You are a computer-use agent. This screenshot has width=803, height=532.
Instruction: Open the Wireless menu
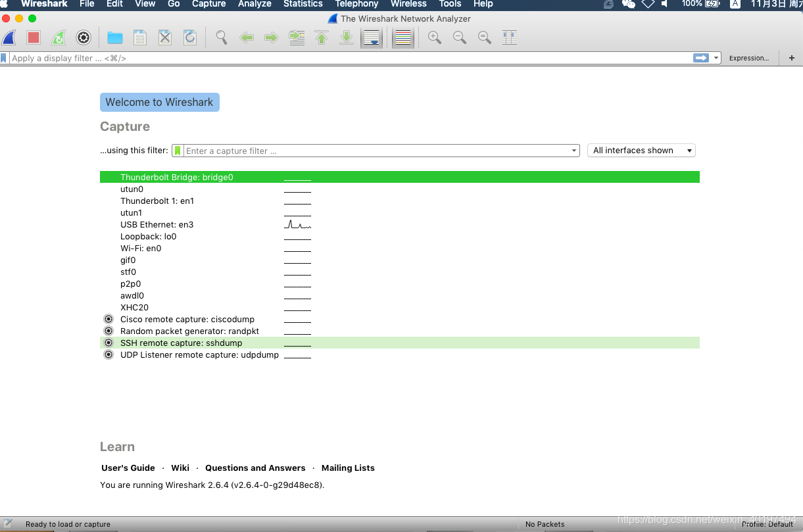point(408,4)
